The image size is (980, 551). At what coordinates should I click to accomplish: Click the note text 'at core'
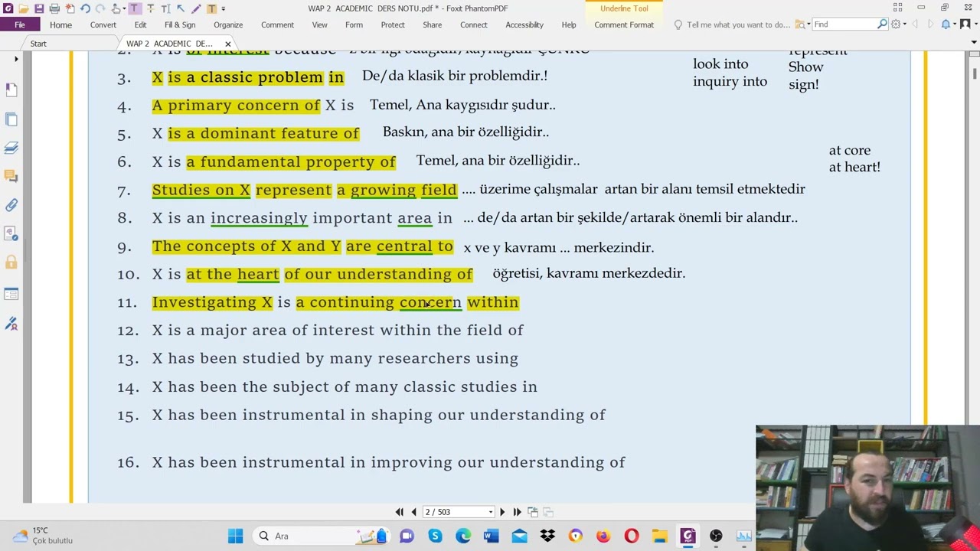coord(850,151)
